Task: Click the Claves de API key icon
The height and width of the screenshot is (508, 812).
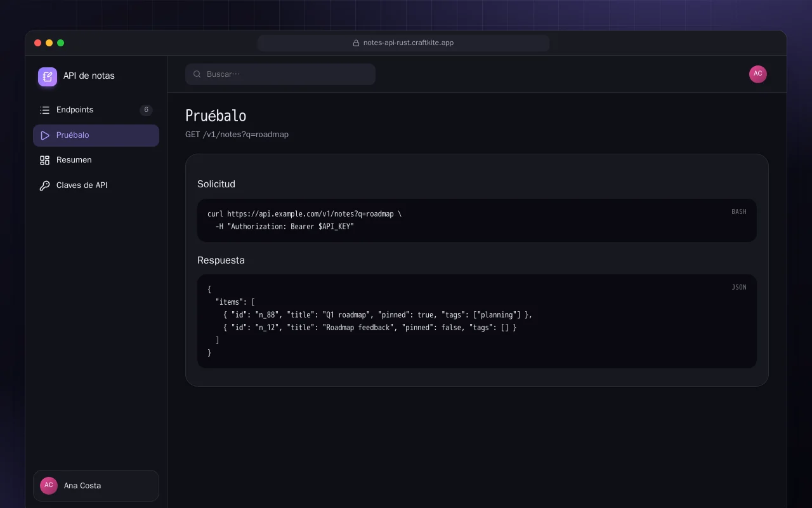Action: coord(44,185)
